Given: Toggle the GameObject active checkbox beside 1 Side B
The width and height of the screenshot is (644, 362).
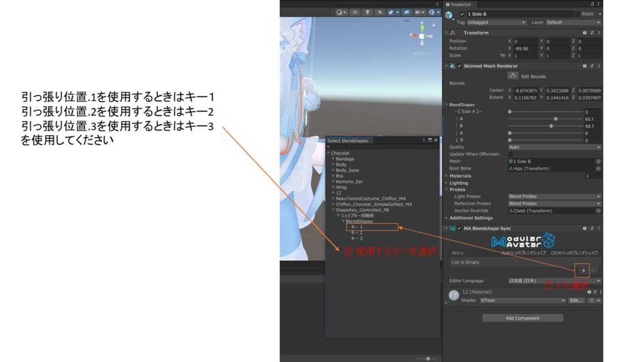Looking at the screenshot, I should [462, 14].
